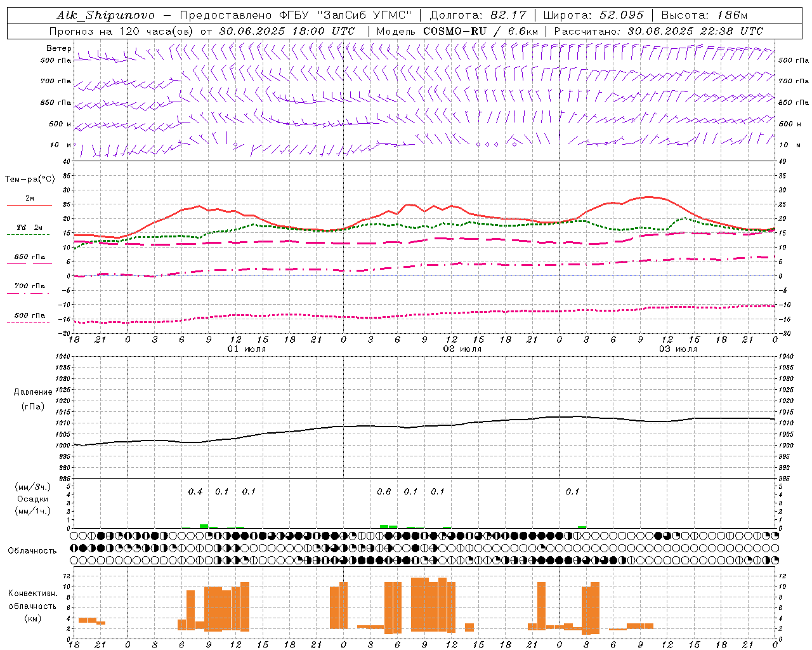
Task: Click the Прогноз на 120 часа(ов) text
Action: coord(122,30)
